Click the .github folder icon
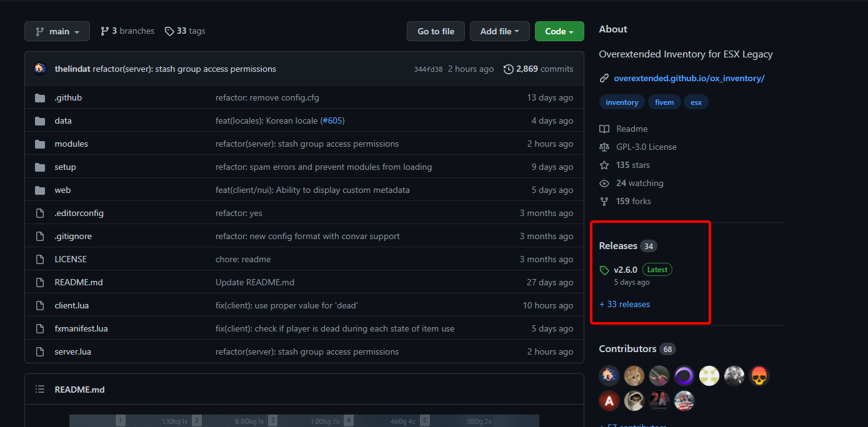Screen dimensions: 868x427 (40, 98)
